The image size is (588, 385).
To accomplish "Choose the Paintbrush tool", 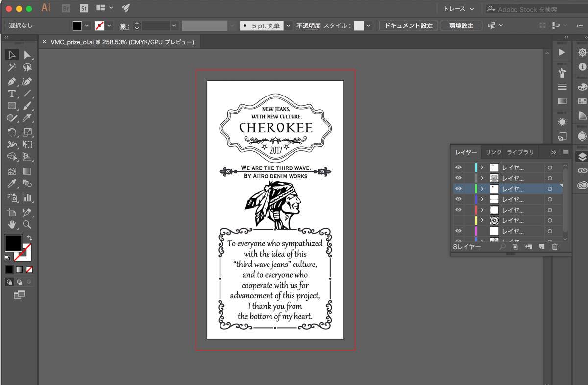I will (27, 105).
